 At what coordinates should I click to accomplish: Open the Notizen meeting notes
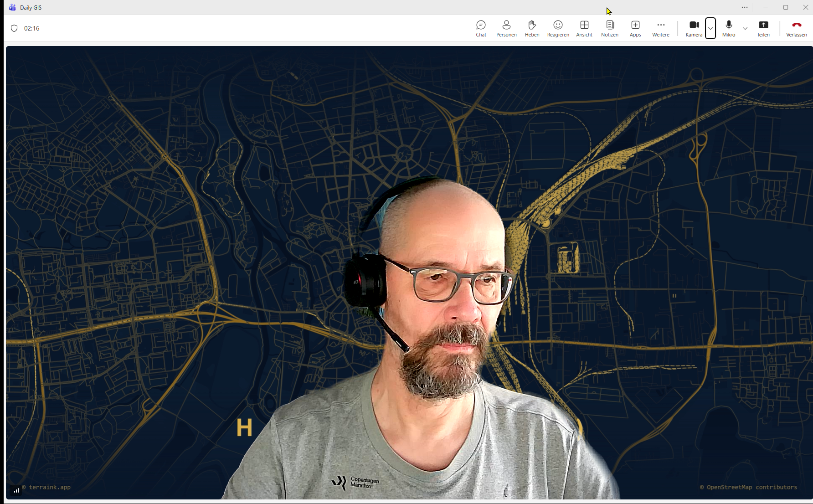click(x=610, y=28)
